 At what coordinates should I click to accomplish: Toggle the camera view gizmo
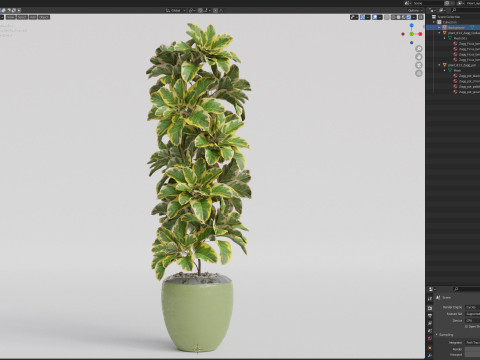click(419, 65)
